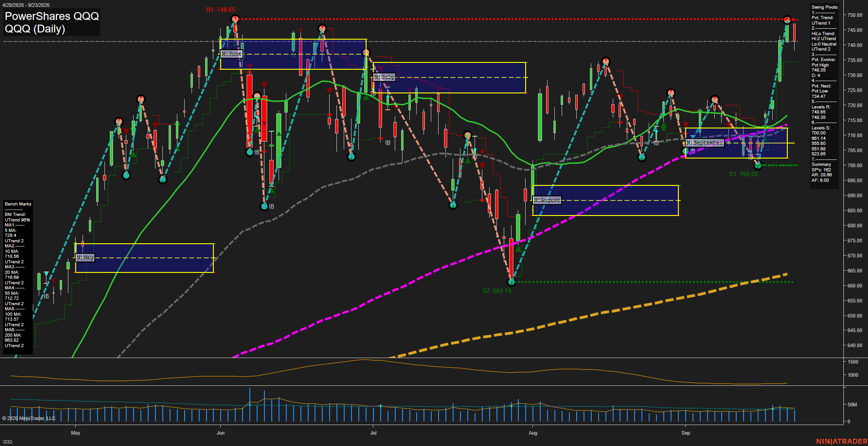The width and height of the screenshot is (868, 446).
Task: Click the Aug label on time axis
Action: click(x=533, y=433)
